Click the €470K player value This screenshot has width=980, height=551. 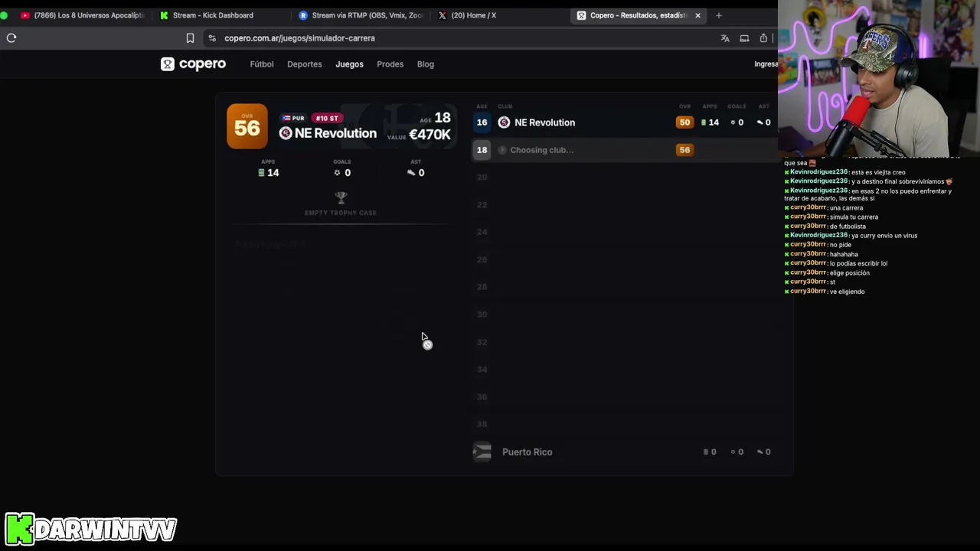430,135
